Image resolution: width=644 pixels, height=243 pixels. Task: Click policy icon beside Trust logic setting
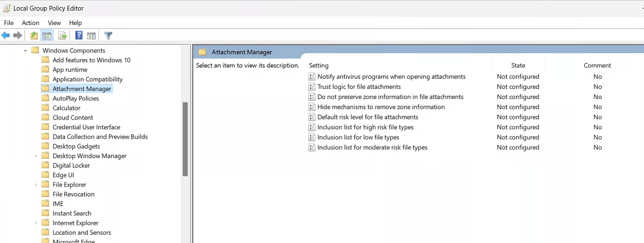[x=312, y=87]
